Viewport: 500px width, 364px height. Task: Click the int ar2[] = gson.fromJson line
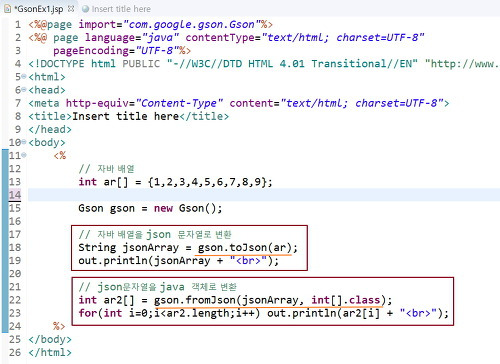click(235, 300)
